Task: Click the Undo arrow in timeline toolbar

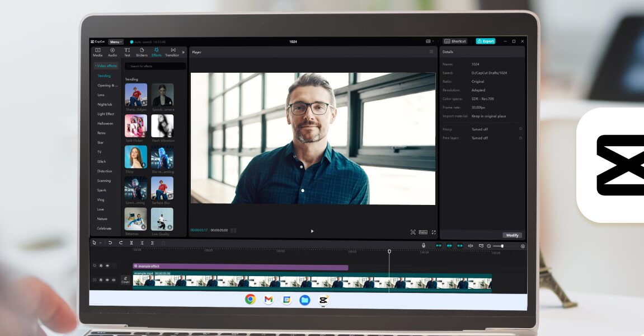Action: coord(110,242)
